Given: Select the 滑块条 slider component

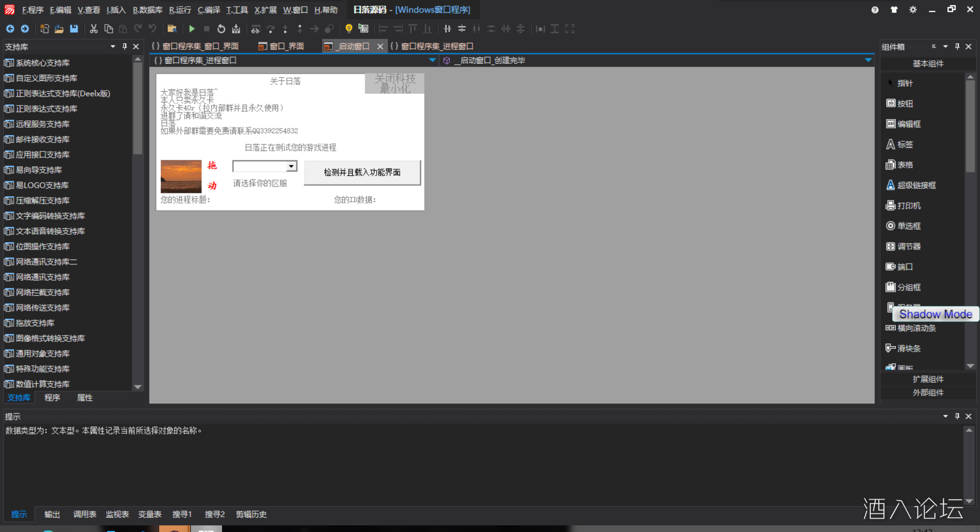Looking at the screenshot, I should click(x=903, y=348).
